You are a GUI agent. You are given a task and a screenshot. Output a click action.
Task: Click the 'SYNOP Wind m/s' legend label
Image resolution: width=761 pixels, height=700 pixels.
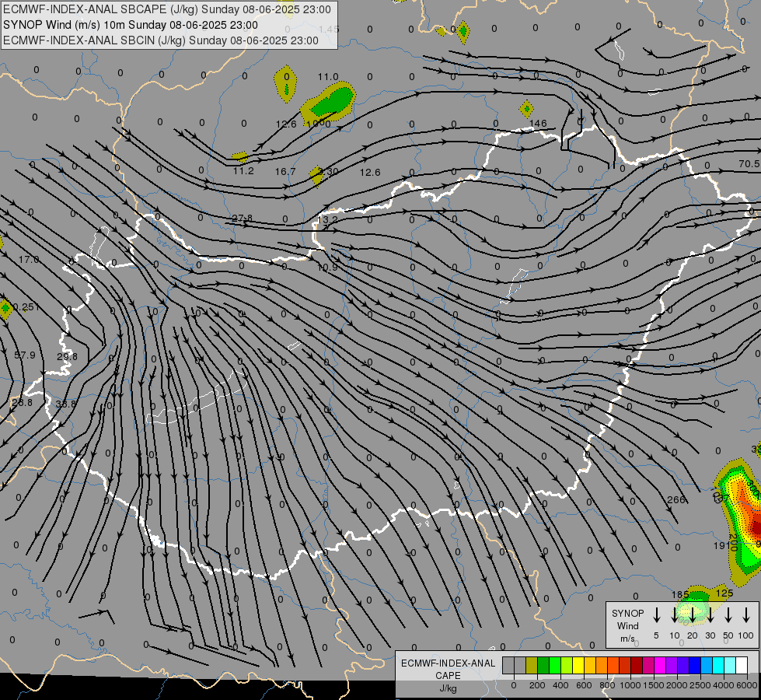click(627, 626)
